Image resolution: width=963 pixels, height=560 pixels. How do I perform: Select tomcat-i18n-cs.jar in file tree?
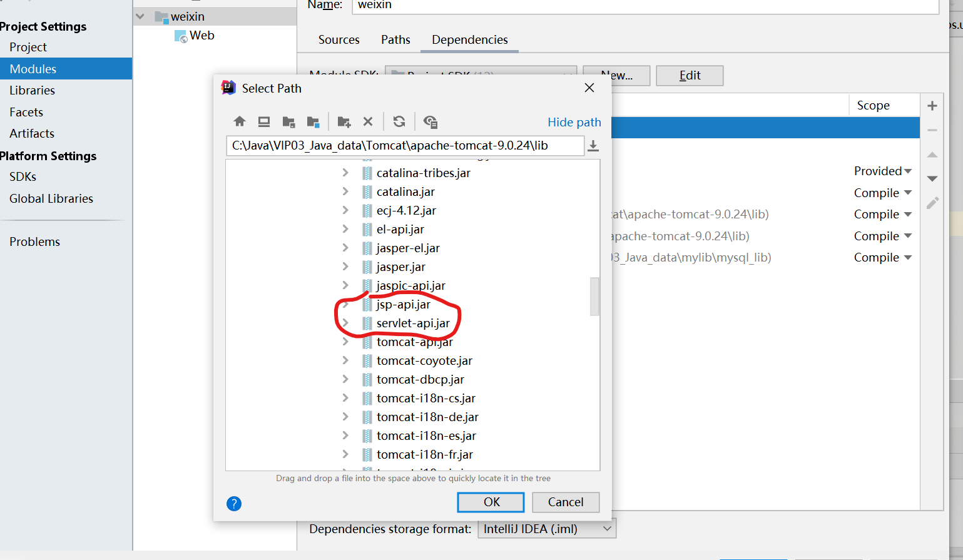[x=426, y=398]
